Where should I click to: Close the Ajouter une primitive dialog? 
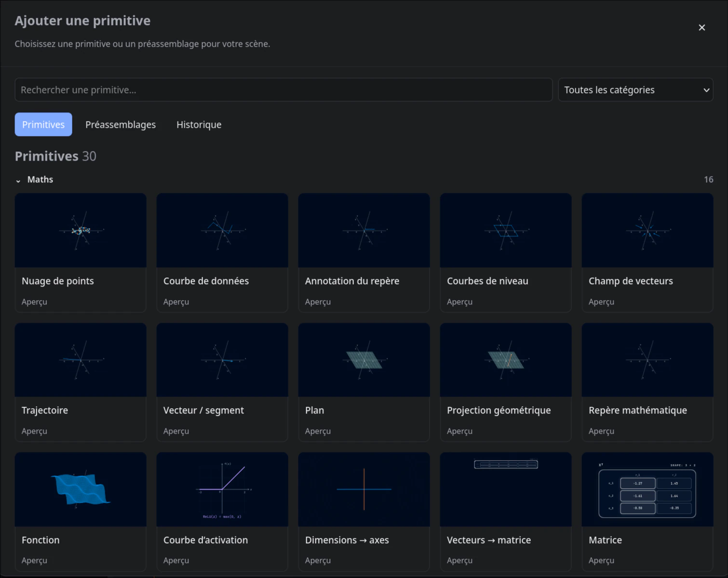click(x=702, y=28)
